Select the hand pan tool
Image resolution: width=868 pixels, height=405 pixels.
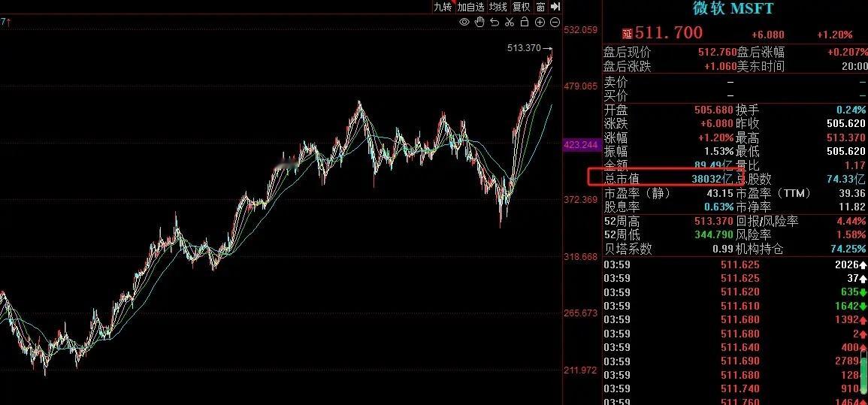click(479, 22)
